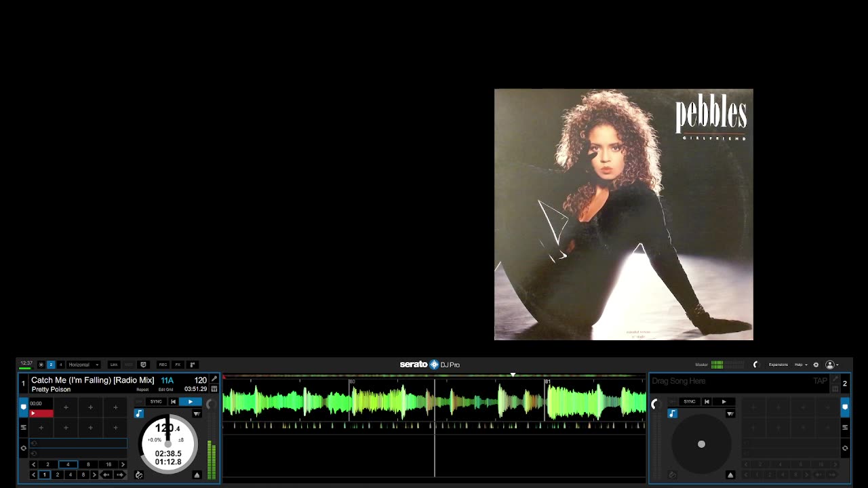Toggle SYNC on deck 1
This screenshot has height=488, width=868.
pos(156,402)
